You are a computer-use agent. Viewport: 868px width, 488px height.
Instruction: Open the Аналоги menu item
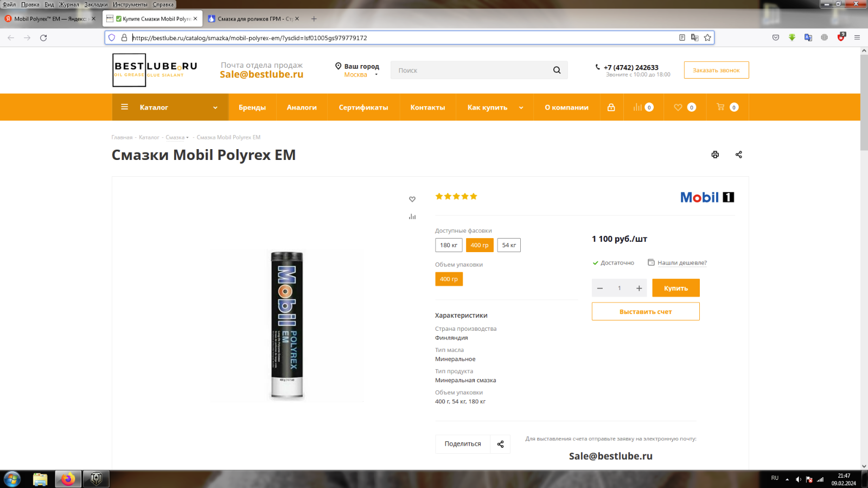pyautogui.click(x=302, y=107)
